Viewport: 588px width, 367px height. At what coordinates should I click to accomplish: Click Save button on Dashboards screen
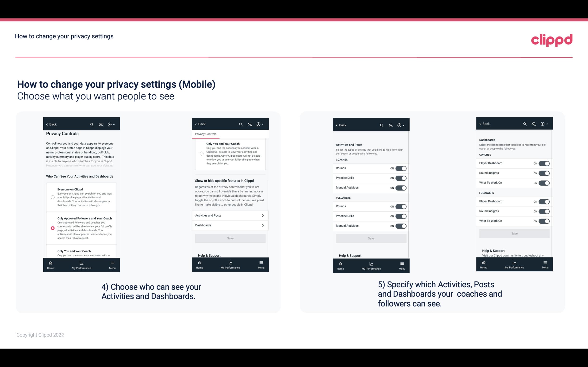[x=514, y=233]
